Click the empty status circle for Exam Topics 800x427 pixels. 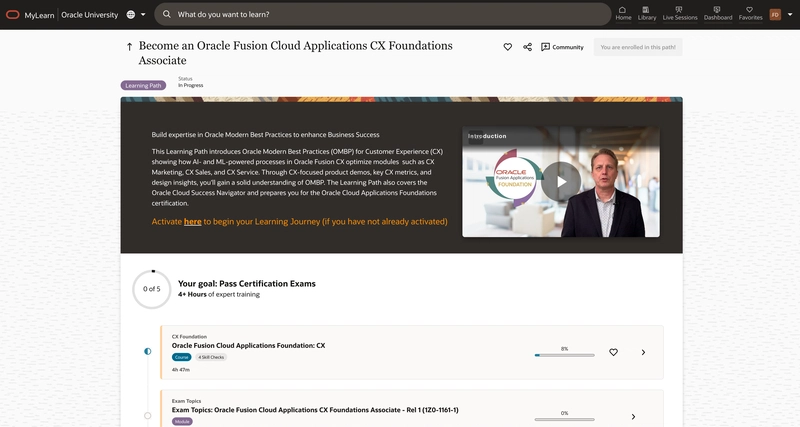(147, 416)
